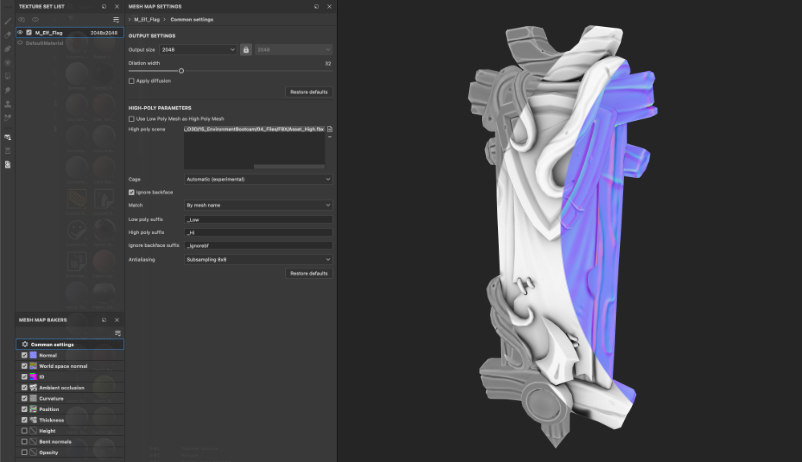Select Common settings row in Mesh Map Bakers
The image size is (802, 462).
point(70,344)
